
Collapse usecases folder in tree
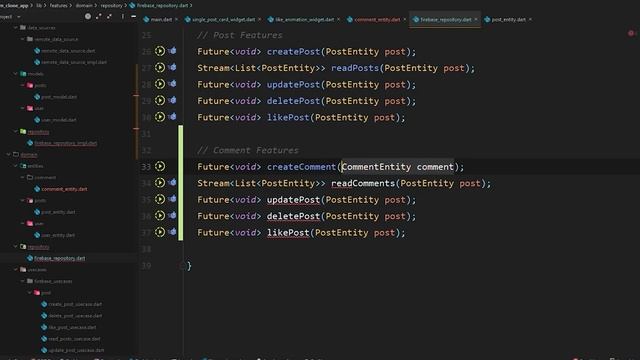(16, 269)
